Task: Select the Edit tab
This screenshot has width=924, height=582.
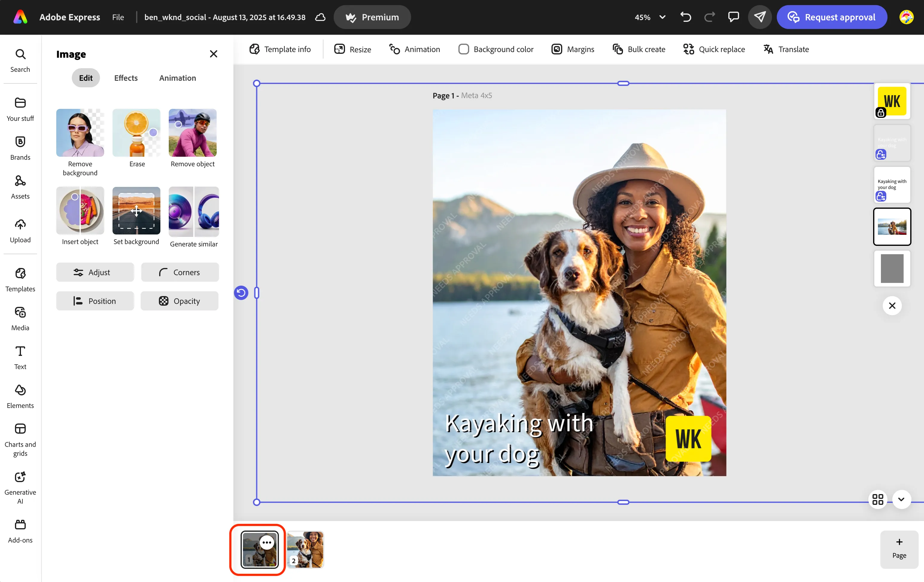Action: (x=86, y=77)
